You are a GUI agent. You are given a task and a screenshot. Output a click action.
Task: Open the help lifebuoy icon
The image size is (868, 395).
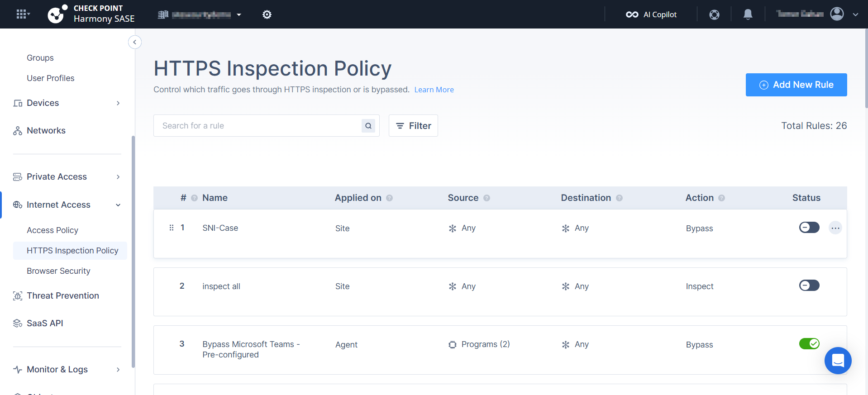click(x=714, y=14)
